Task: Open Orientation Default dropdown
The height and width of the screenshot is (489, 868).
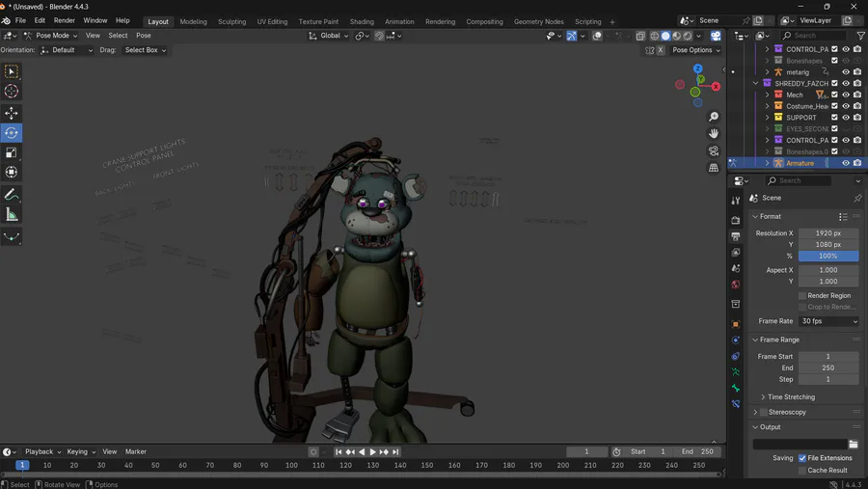Action: coord(67,50)
